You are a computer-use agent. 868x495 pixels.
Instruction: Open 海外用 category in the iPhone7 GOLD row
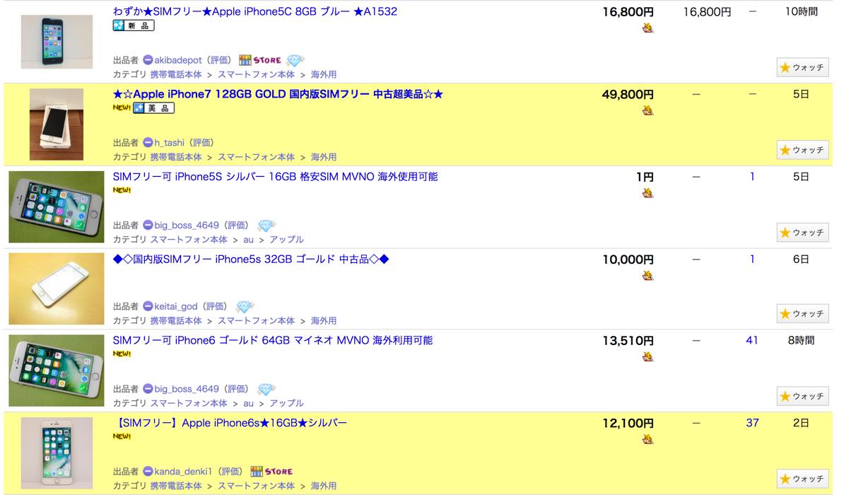click(324, 157)
